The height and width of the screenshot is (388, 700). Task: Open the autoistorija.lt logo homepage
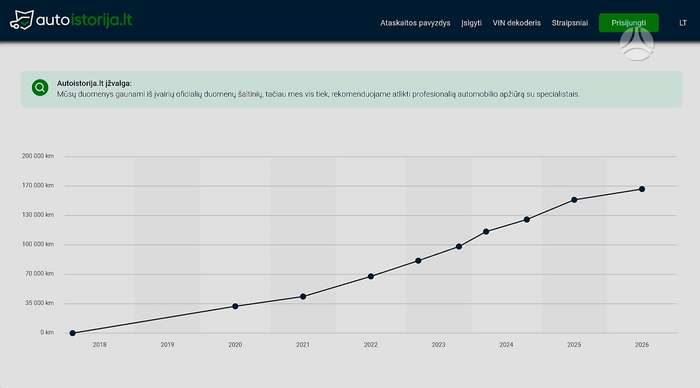[71, 20]
